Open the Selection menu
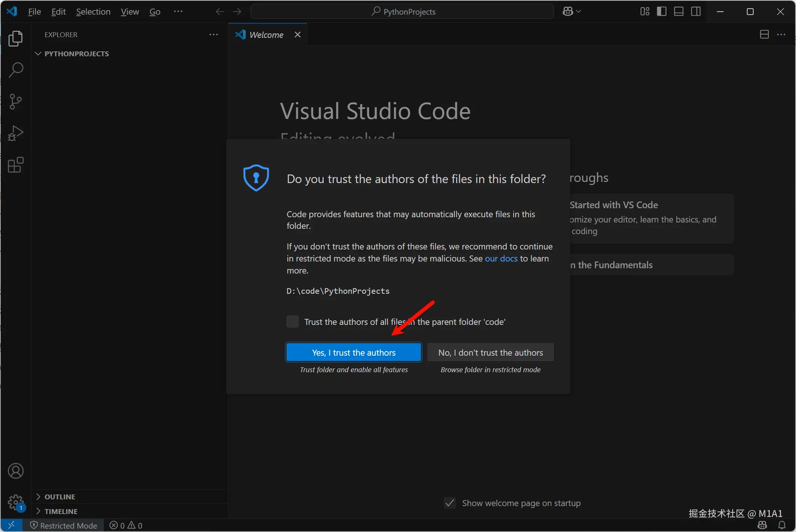The height and width of the screenshot is (532, 796). (93, 12)
